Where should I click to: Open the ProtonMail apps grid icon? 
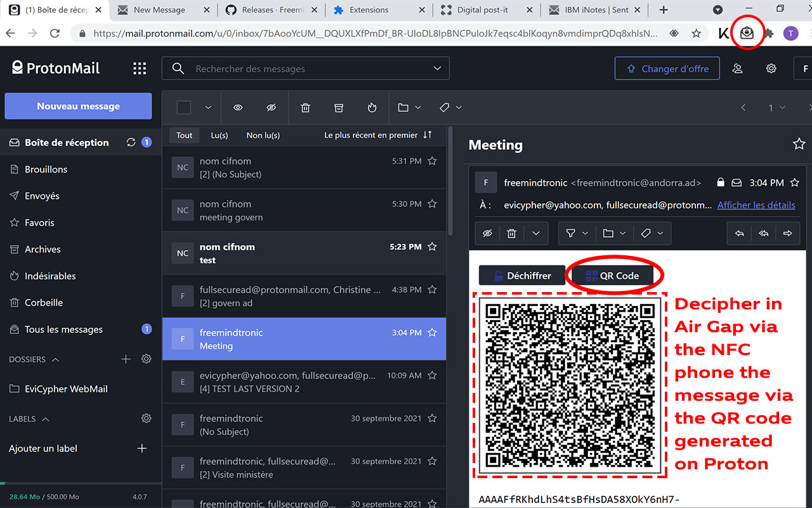point(140,69)
